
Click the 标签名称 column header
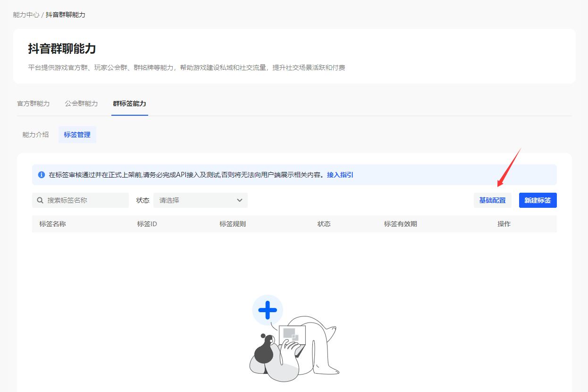[x=52, y=224]
